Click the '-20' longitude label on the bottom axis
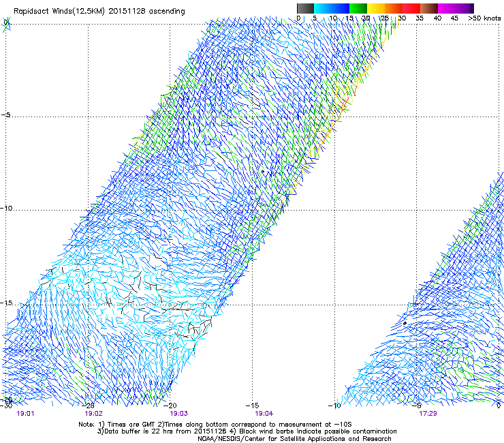The height and width of the screenshot is (443, 504). click(x=170, y=406)
